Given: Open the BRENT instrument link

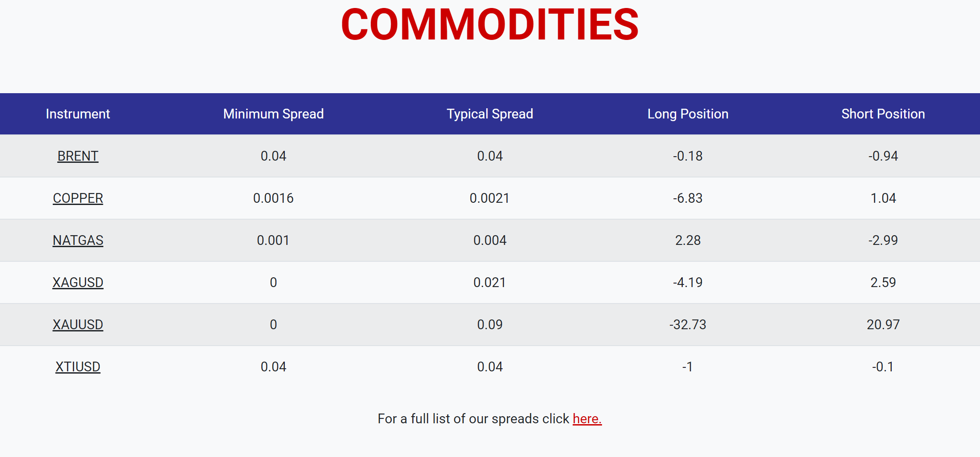Looking at the screenshot, I should point(78,156).
